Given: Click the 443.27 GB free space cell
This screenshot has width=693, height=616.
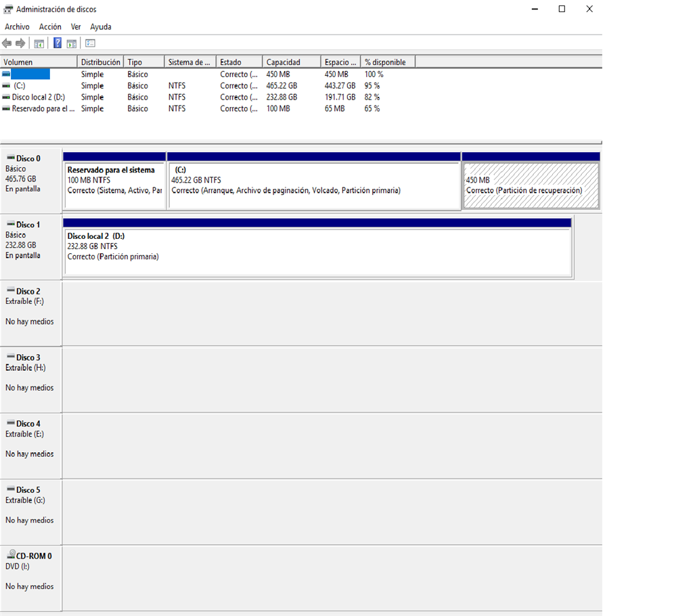Looking at the screenshot, I should pyautogui.click(x=340, y=86).
